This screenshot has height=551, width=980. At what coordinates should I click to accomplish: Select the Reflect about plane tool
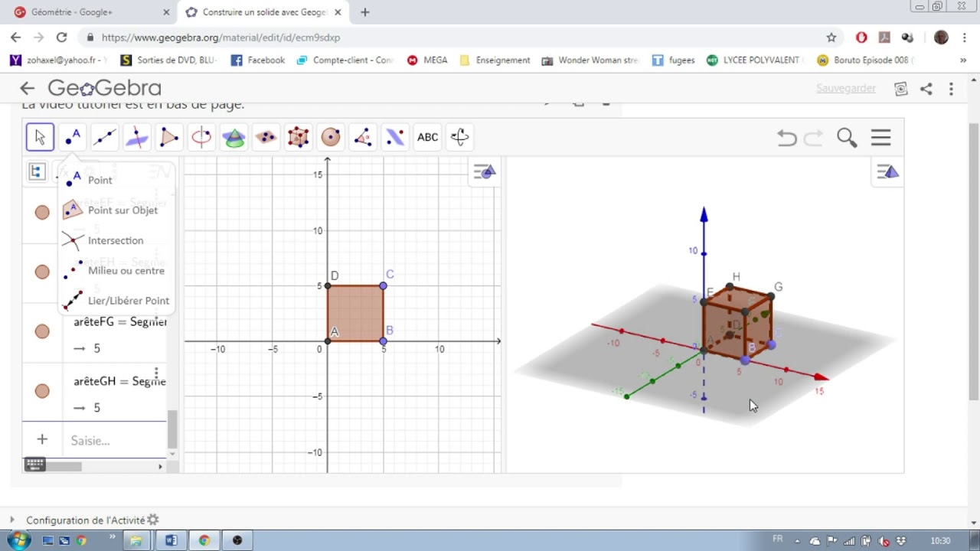pyautogui.click(x=395, y=138)
